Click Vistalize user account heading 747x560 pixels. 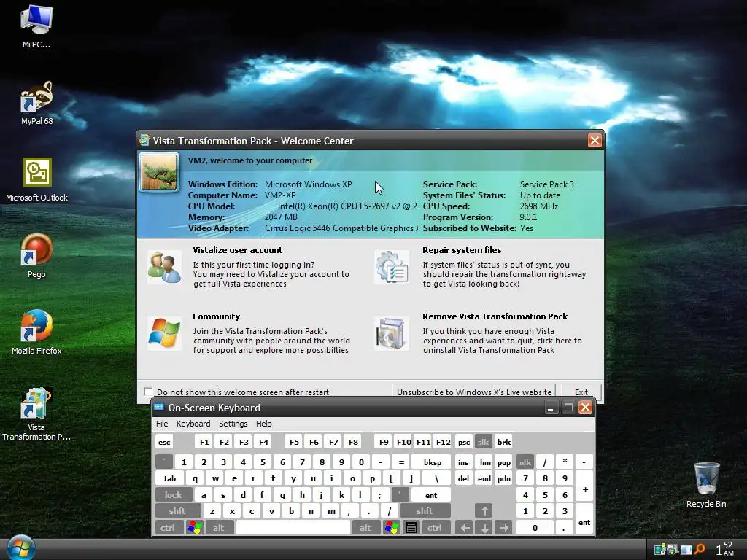point(237,250)
